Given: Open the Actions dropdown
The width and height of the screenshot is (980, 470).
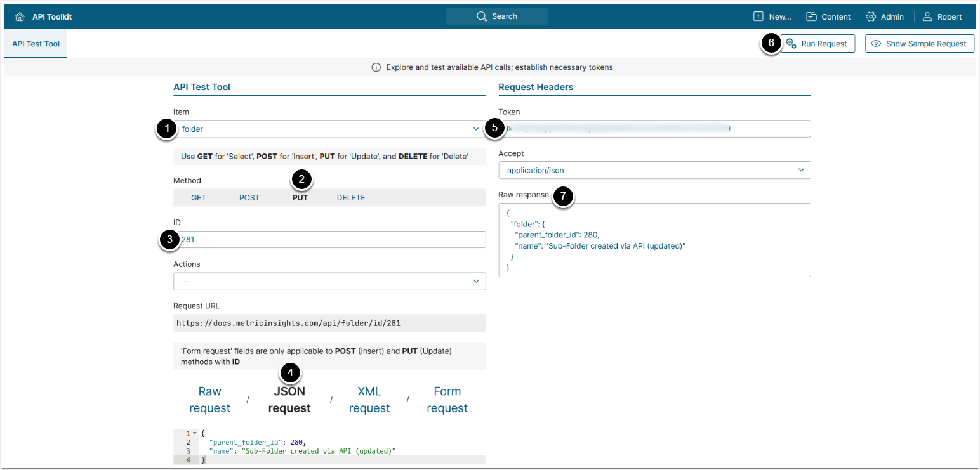Looking at the screenshot, I should (476, 281).
